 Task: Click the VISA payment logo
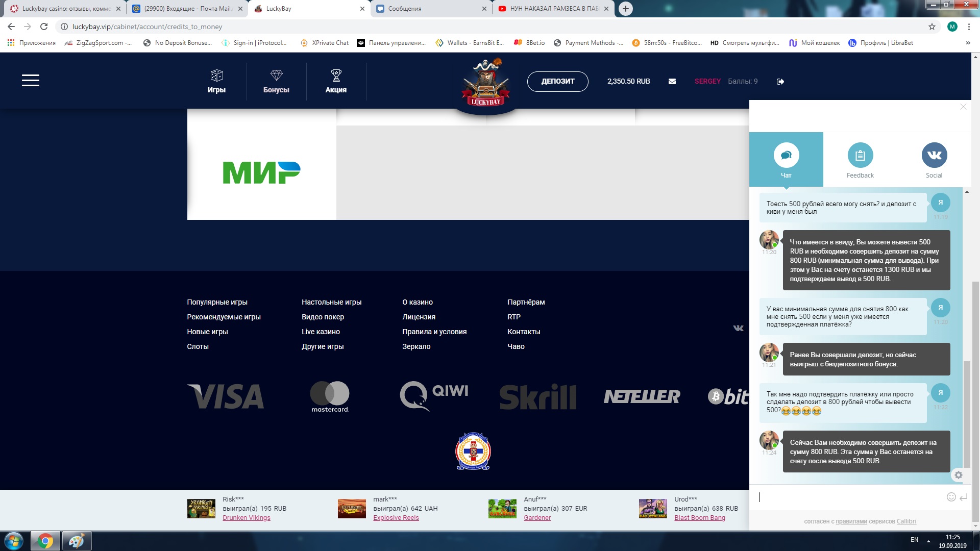coord(226,396)
